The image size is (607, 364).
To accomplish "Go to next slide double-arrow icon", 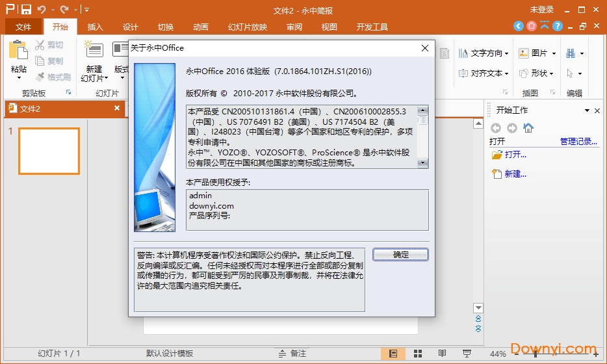I will (x=478, y=328).
